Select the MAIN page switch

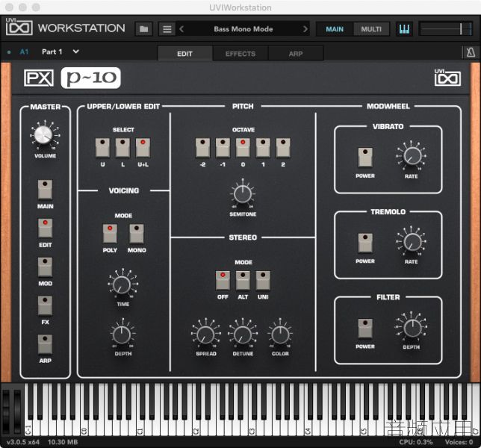pos(45,189)
